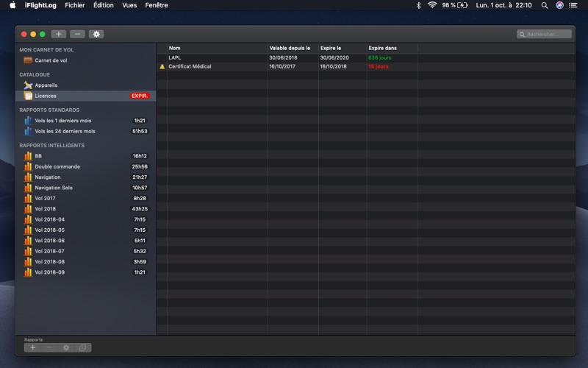The height and width of the screenshot is (368, 588).
Task: Select the Vol 2018-06 report icon
Action: (28, 241)
